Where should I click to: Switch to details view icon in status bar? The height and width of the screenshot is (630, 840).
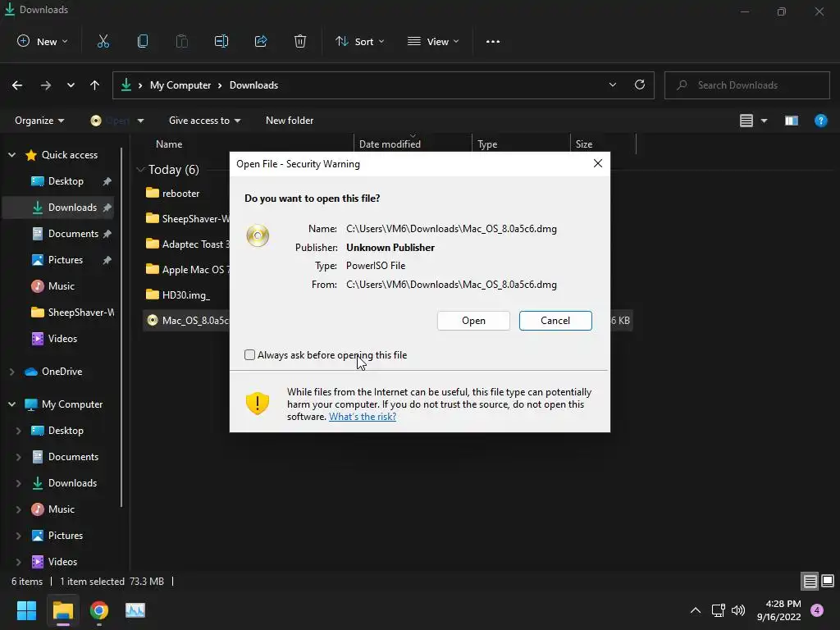(x=810, y=581)
